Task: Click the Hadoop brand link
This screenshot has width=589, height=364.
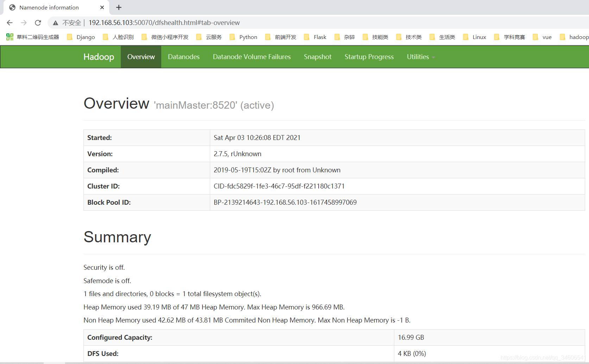Action: pos(99,57)
